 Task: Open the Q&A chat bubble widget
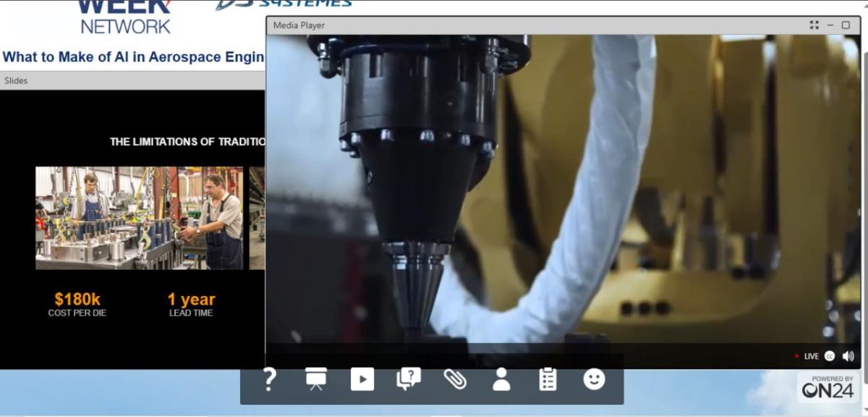[409, 379]
